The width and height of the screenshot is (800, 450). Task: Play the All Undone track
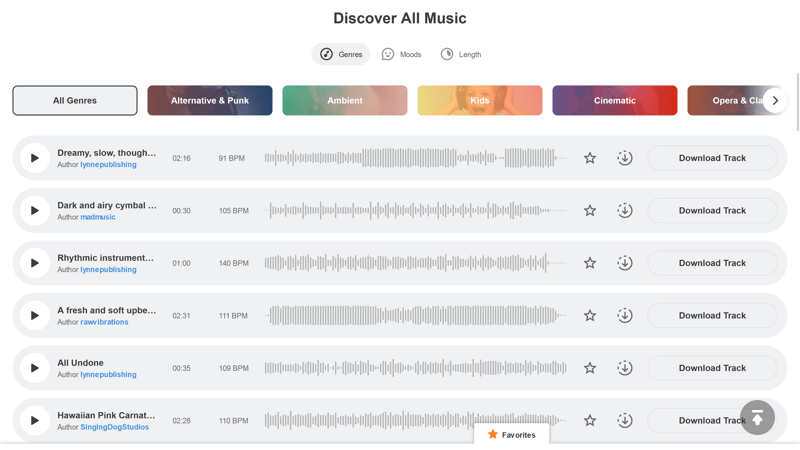34,368
